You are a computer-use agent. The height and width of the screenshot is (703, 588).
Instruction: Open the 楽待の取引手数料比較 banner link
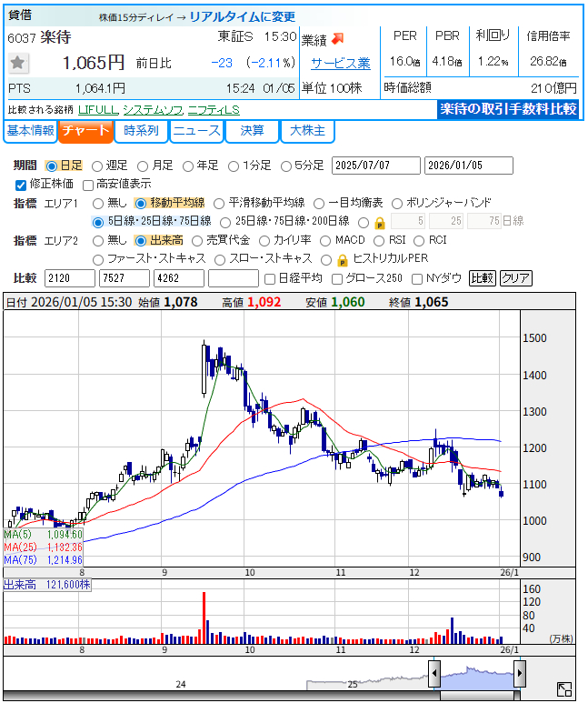coord(508,109)
